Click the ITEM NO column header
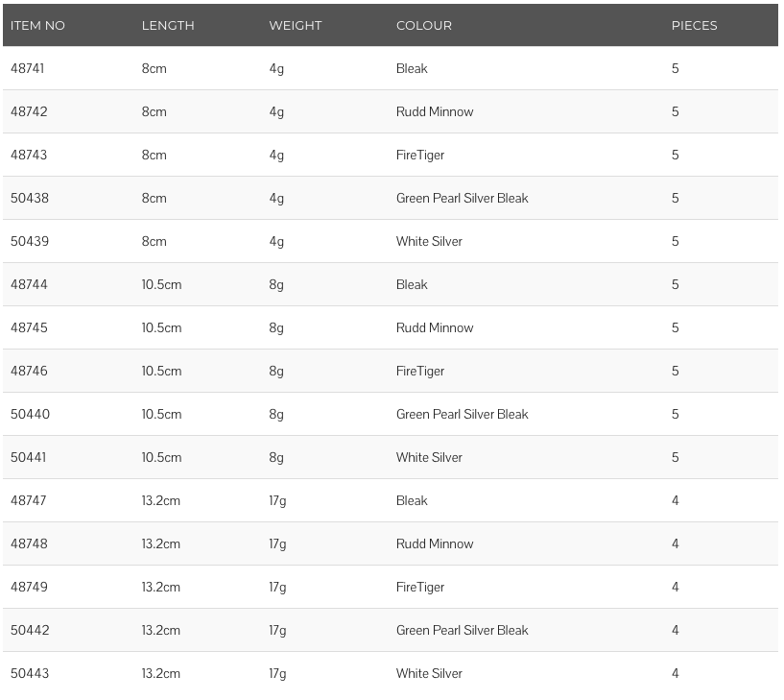The height and width of the screenshot is (700, 784). (x=37, y=26)
